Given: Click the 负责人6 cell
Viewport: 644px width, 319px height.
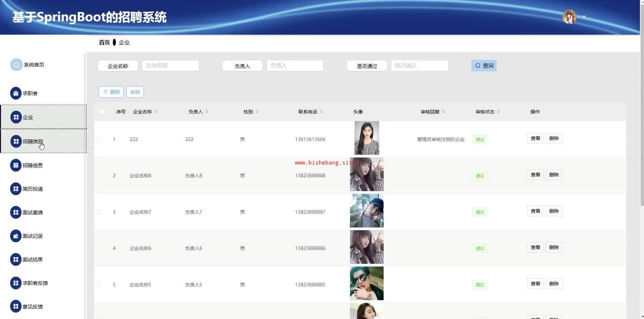Looking at the screenshot, I should point(194,248).
